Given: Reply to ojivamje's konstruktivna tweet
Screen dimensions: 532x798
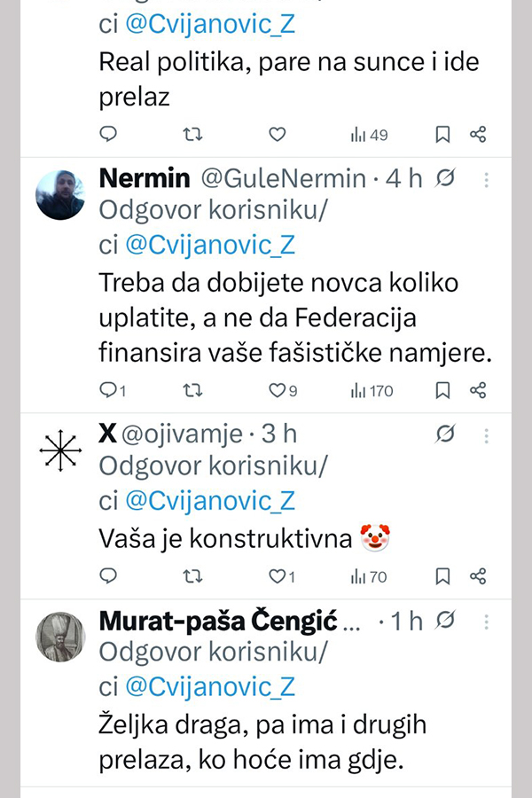Looking at the screenshot, I should tap(108, 576).
